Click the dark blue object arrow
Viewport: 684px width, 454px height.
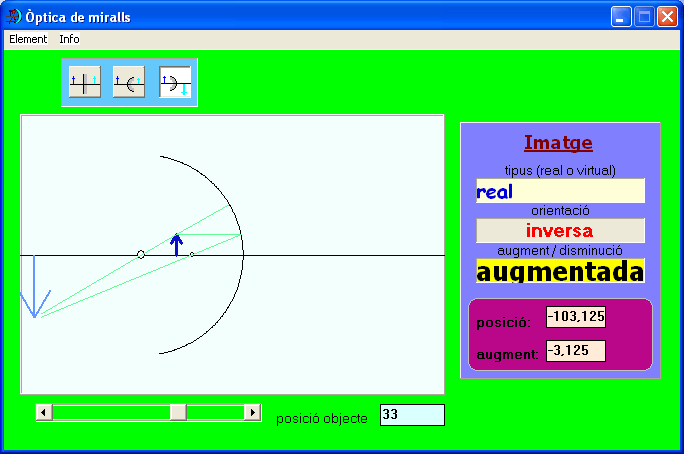pos(176,245)
